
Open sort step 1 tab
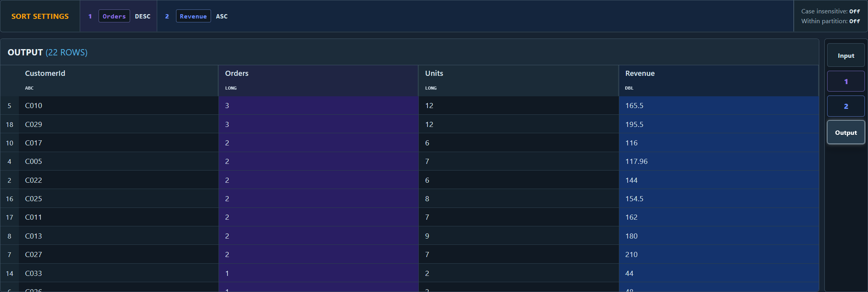846,81
